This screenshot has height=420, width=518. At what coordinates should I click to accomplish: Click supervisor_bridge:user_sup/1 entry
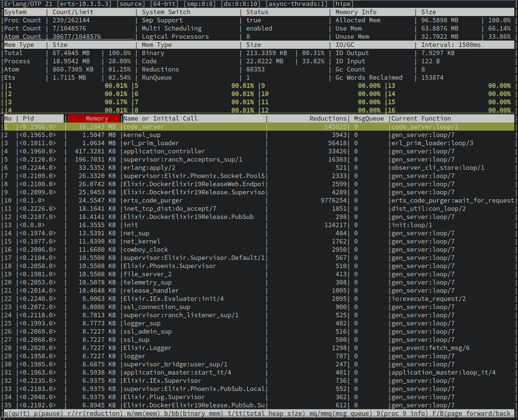pos(175,364)
